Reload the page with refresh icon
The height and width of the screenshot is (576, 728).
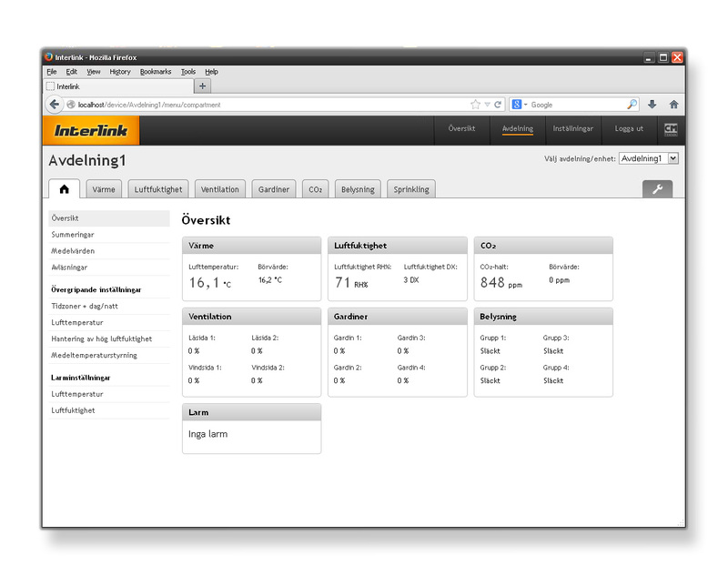pyautogui.click(x=498, y=105)
